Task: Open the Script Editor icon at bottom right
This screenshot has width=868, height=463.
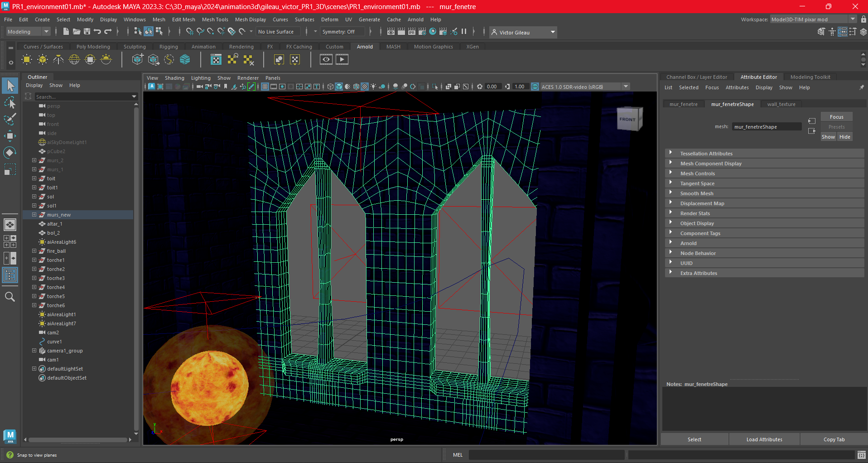Action: (861, 455)
